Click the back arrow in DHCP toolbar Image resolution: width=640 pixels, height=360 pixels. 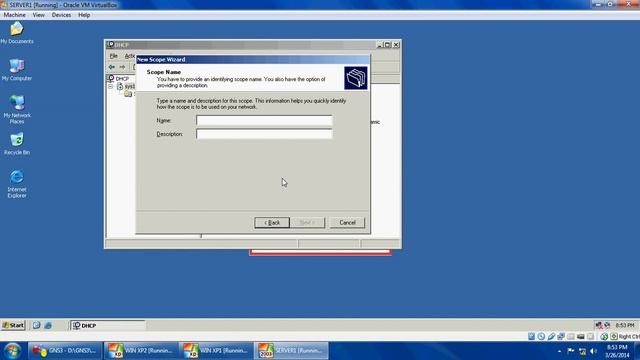pos(112,67)
